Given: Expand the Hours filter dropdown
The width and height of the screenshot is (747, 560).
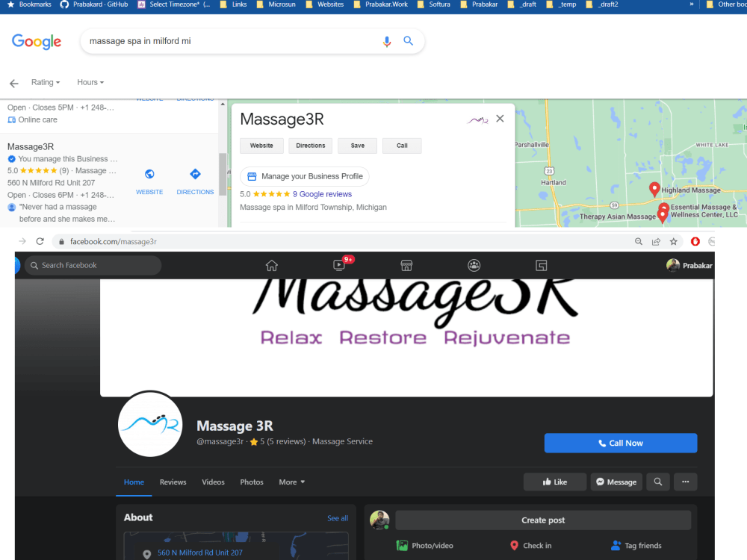Looking at the screenshot, I should tap(90, 82).
